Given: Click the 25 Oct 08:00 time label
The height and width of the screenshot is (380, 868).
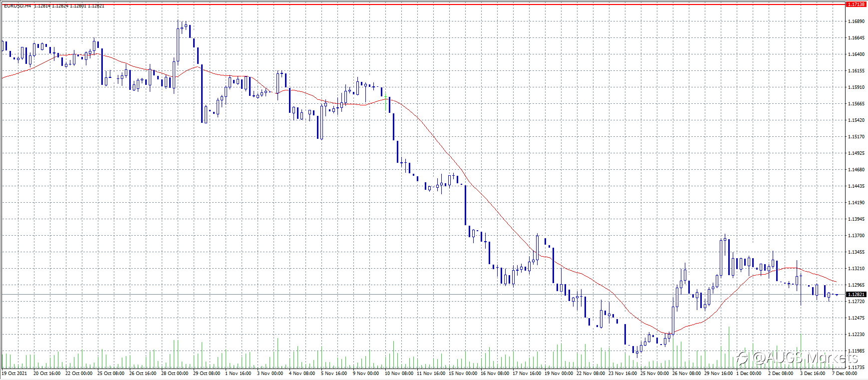Looking at the screenshot, I should pos(111,374).
